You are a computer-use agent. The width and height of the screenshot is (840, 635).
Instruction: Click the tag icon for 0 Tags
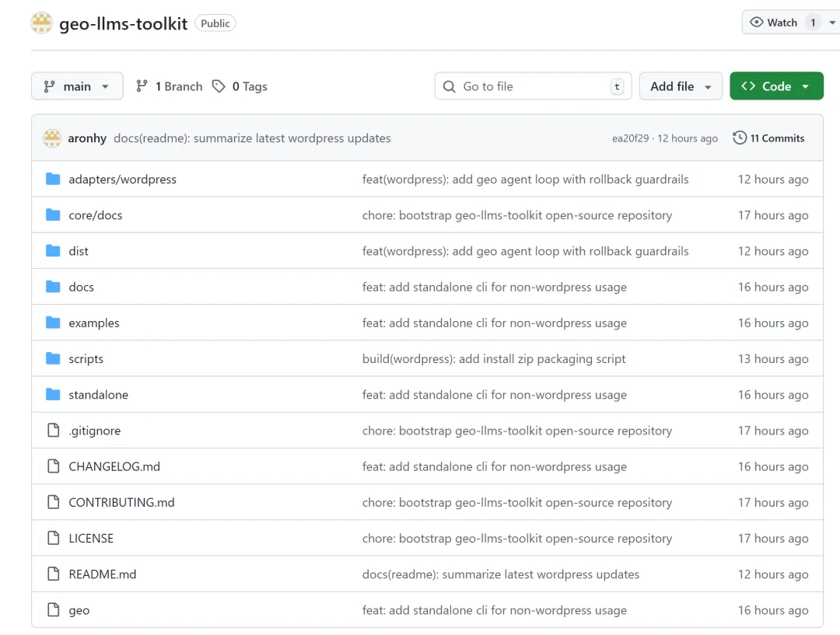(x=219, y=86)
